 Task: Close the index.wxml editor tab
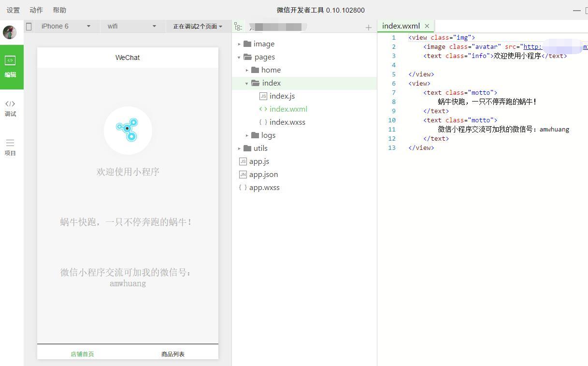point(427,26)
